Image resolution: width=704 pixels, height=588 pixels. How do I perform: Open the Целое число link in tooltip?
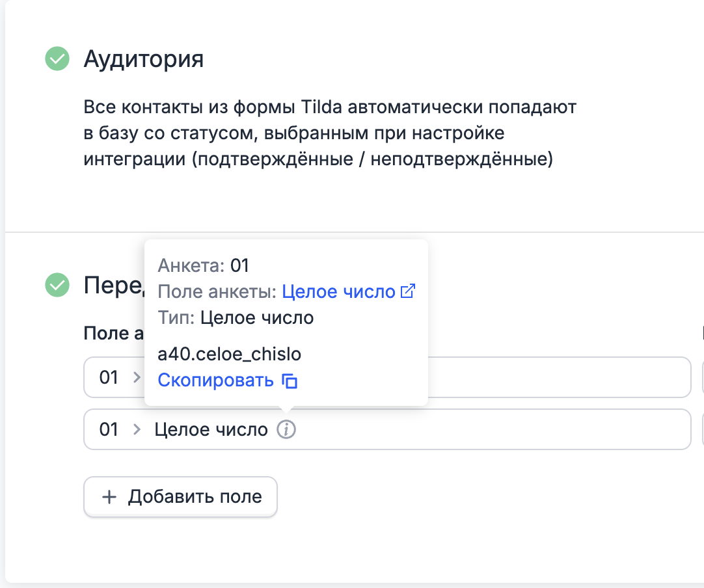pos(338,292)
